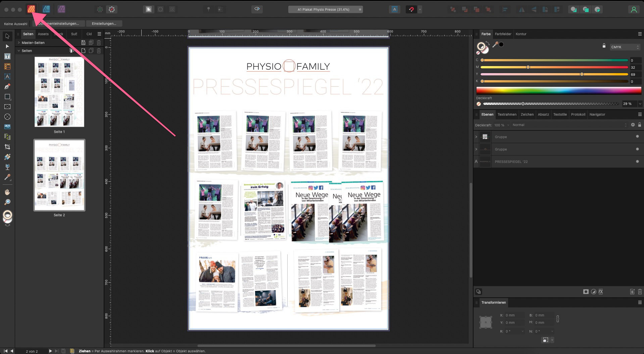
Task: Open the Deckkraft 29 % dropdown
Action: tap(640, 104)
